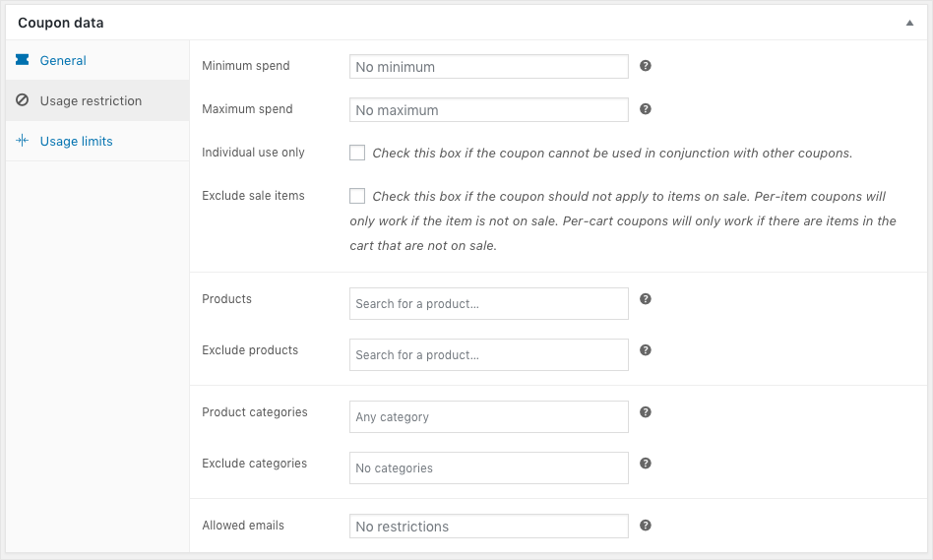Click the help icon next to Allowed emails

646,526
